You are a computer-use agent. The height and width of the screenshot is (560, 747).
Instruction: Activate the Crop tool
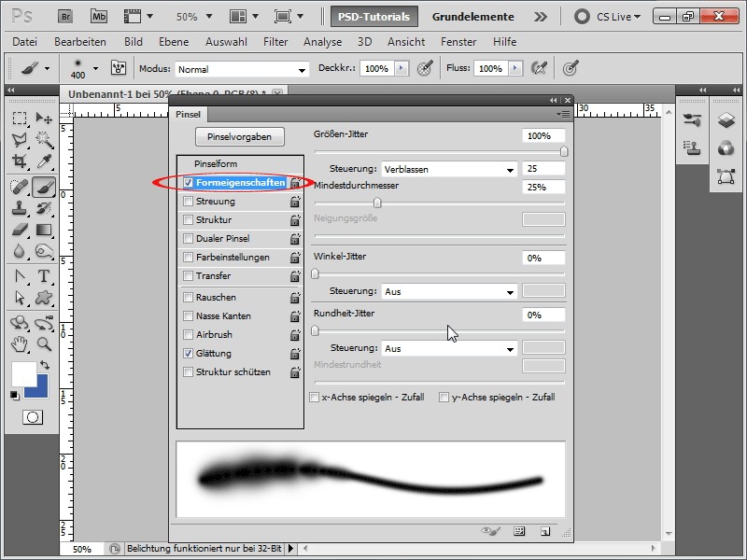click(x=20, y=161)
